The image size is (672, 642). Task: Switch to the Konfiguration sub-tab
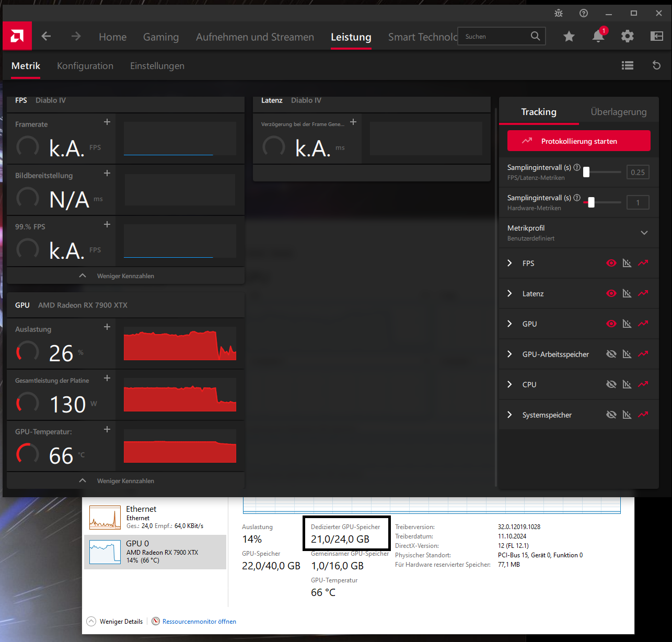pos(85,66)
